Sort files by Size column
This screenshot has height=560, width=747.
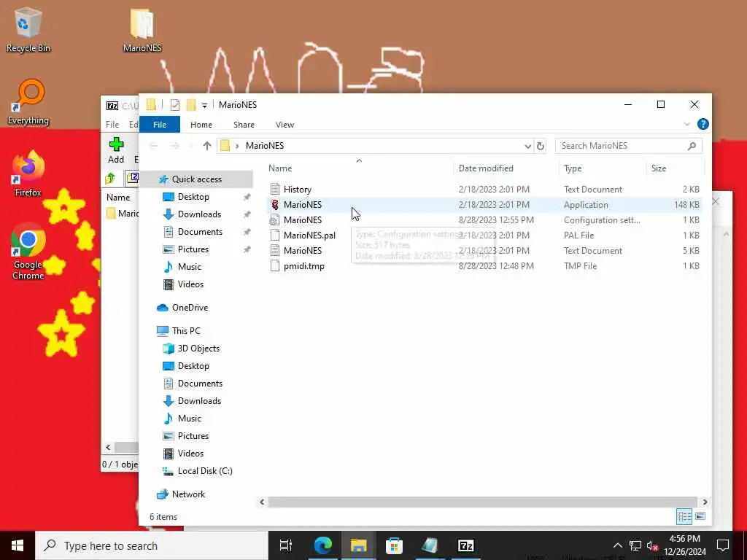659,168
